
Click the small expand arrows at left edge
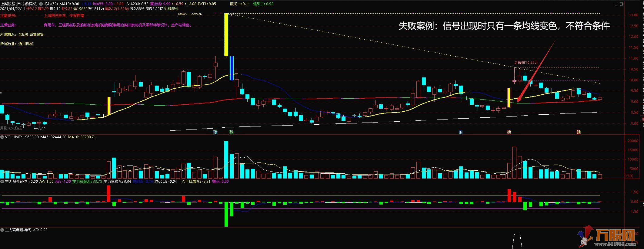point(1,93)
